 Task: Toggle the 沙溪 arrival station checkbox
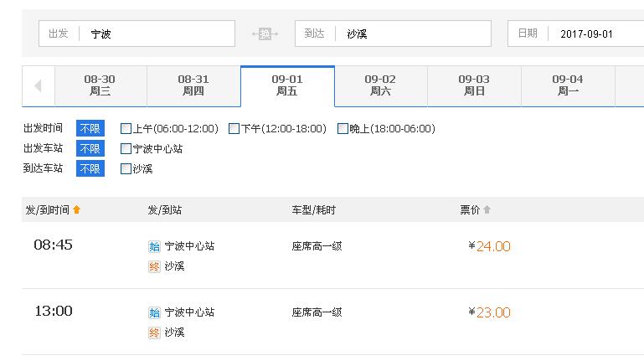click(126, 169)
